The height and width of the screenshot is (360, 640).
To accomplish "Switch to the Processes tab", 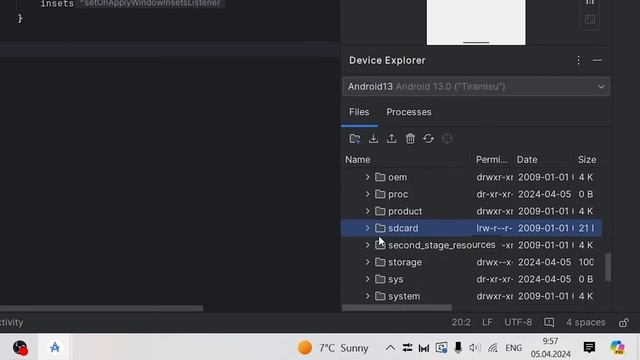I will [409, 112].
